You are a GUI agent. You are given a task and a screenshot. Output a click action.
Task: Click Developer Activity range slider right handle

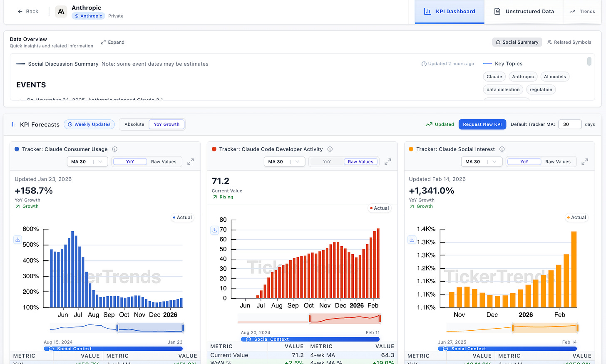pos(380,319)
